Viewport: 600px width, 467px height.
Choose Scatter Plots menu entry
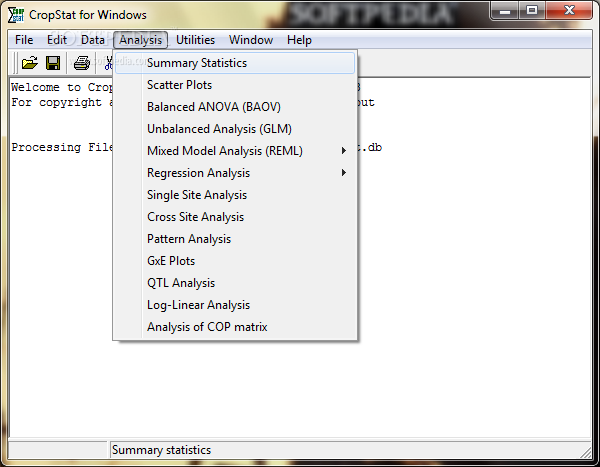point(235,85)
